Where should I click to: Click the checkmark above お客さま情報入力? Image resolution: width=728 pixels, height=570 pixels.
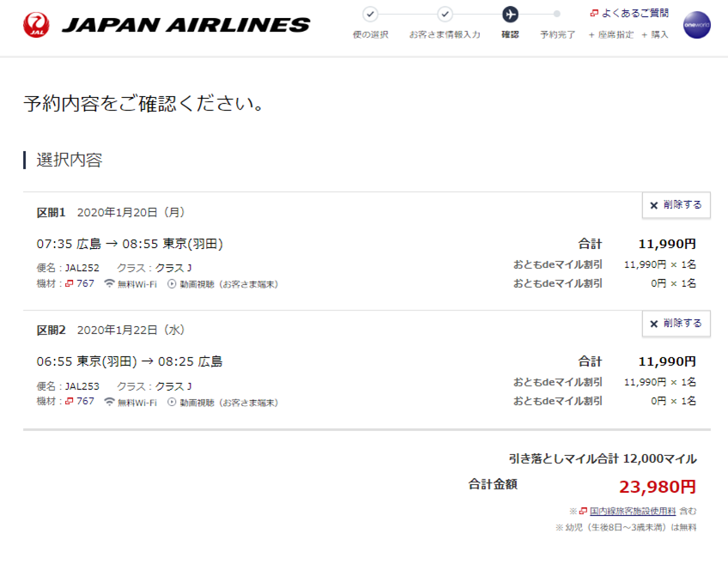click(x=445, y=15)
